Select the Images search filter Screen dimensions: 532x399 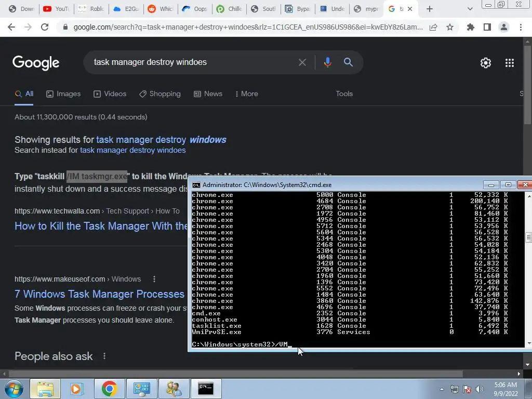(x=63, y=94)
